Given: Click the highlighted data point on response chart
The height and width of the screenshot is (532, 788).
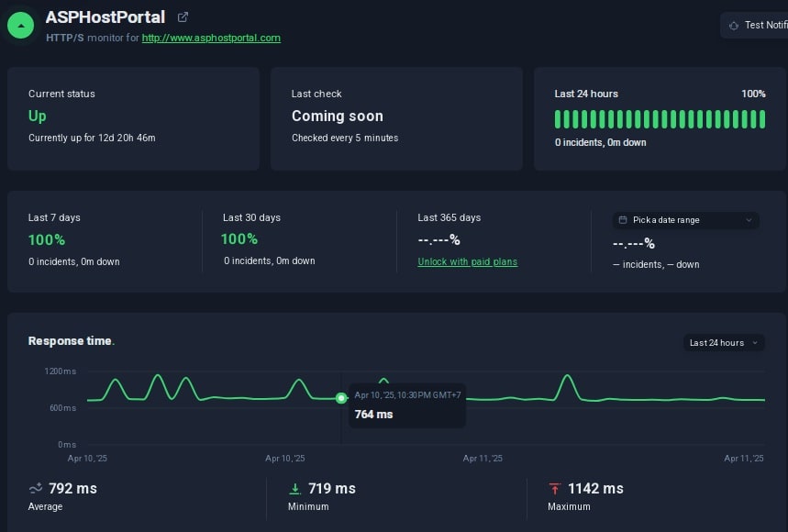Looking at the screenshot, I should 341,398.
